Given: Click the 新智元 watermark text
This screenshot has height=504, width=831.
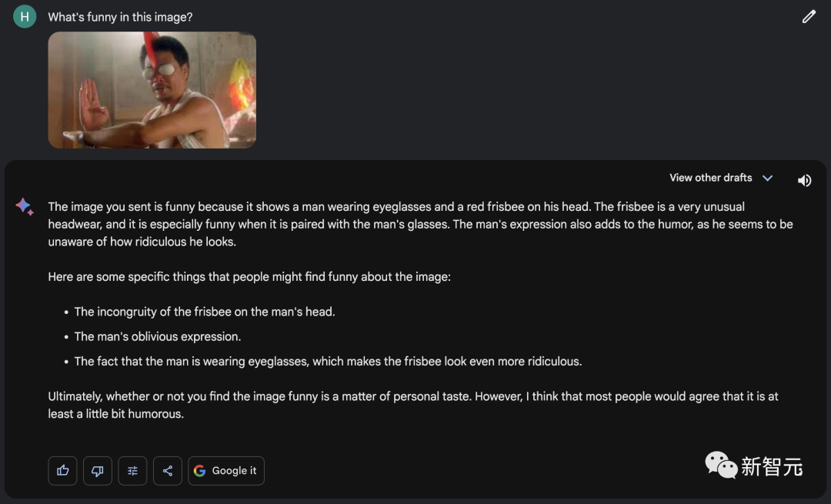Looking at the screenshot, I should pyautogui.click(x=772, y=466).
